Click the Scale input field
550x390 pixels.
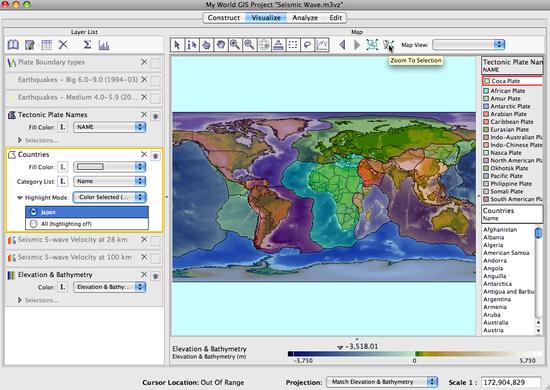[511, 382]
